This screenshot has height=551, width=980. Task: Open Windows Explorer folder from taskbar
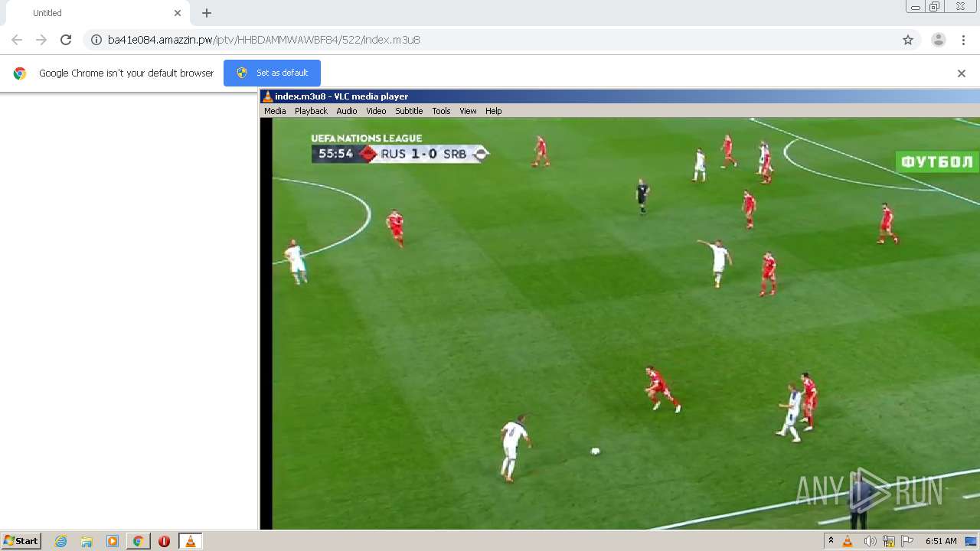(87, 541)
